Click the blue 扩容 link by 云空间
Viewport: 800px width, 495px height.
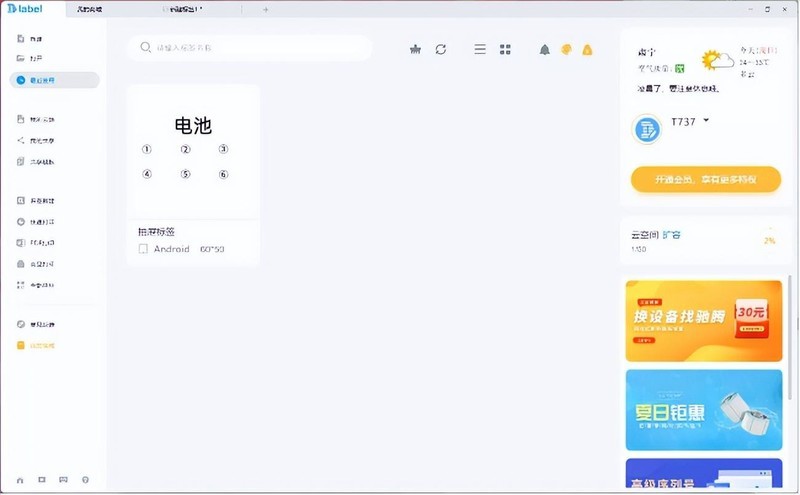[x=671, y=235]
